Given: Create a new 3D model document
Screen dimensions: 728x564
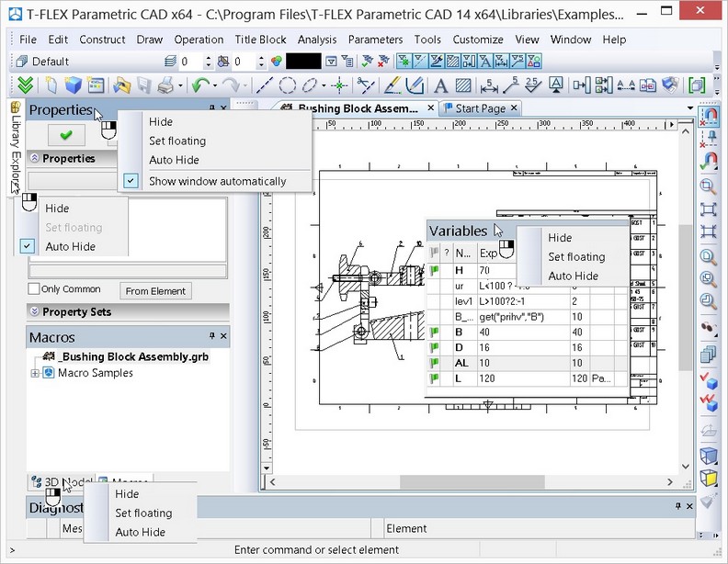Looking at the screenshot, I should [x=73, y=85].
